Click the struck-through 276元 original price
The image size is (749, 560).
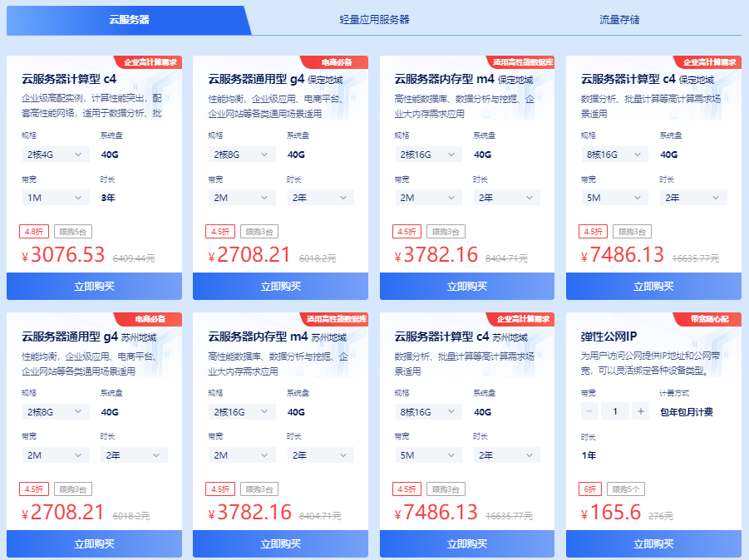(x=661, y=516)
